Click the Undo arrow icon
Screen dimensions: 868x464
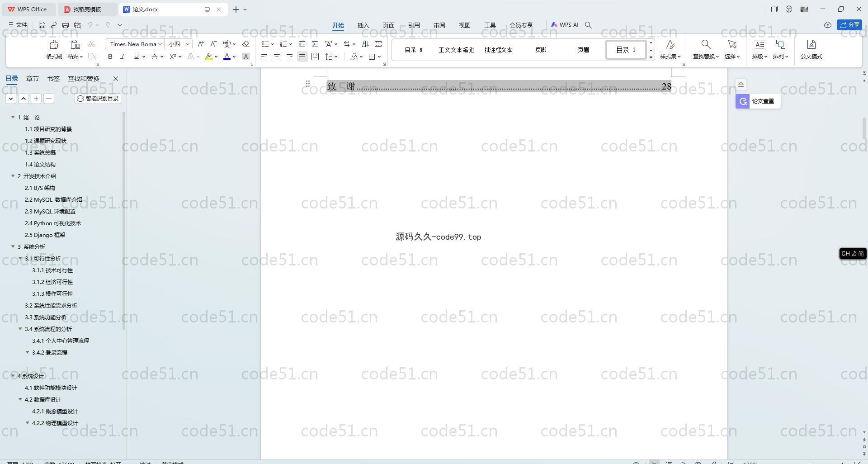pos(90,25)
